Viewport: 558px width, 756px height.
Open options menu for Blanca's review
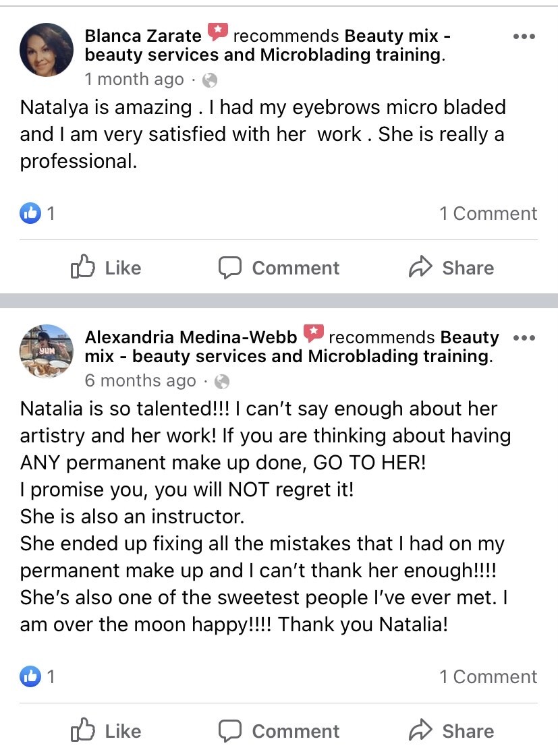pos(524,36)
